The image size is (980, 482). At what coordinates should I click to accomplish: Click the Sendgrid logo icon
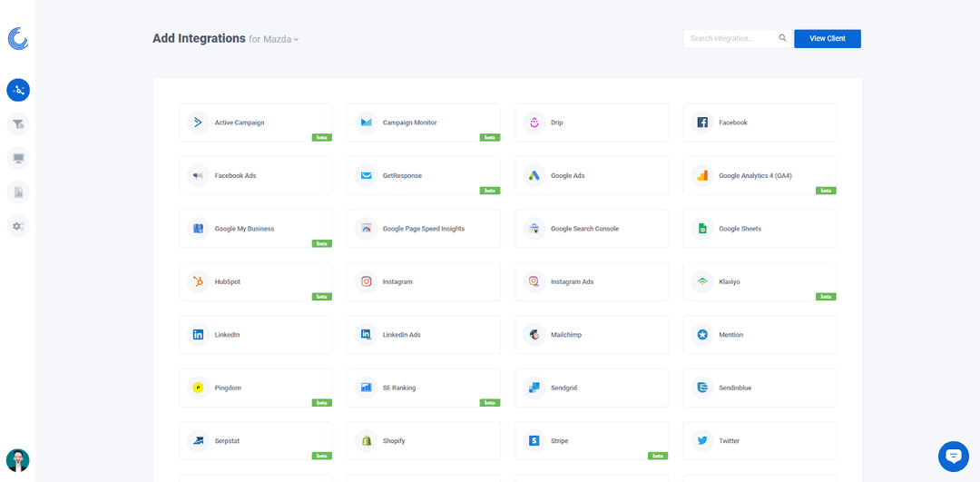[534, 389]
